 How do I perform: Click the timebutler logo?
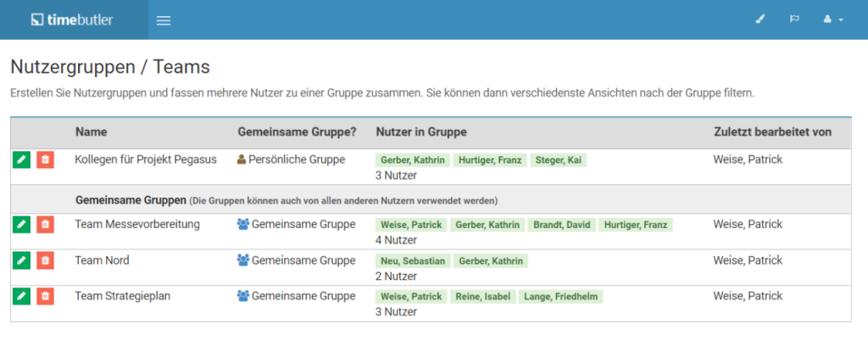pyautogui.click(x=72, y=20)
